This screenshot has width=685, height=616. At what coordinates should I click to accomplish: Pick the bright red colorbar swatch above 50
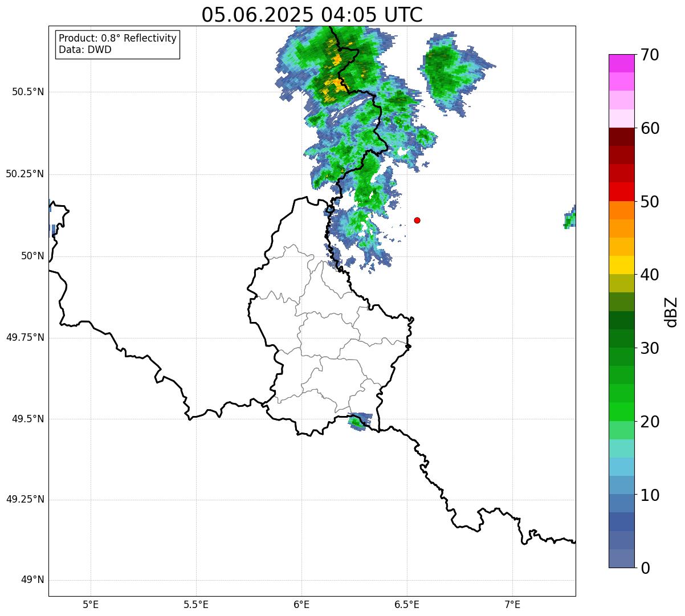coord(622,191)
